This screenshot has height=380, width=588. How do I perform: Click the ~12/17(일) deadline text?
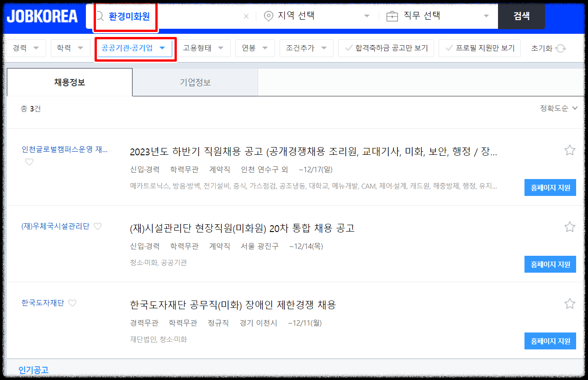(316, 169)
